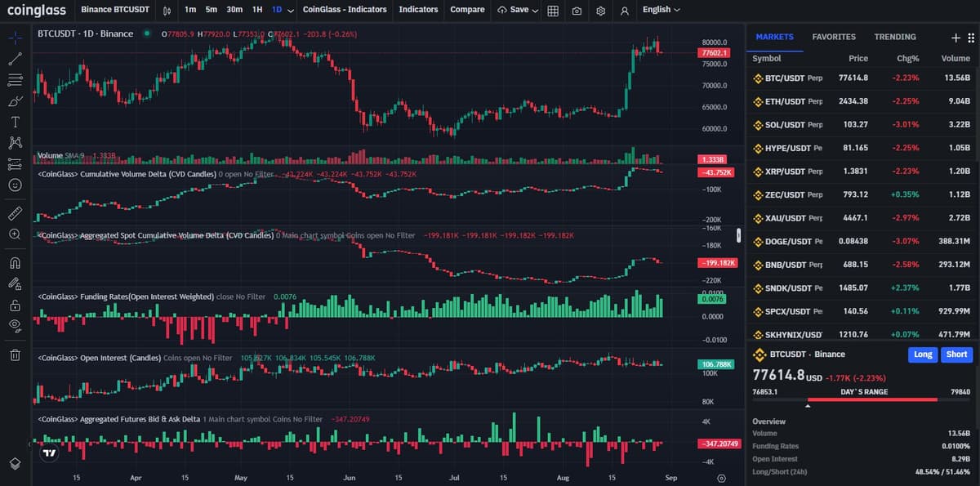The width and height of the screenshot is (980, 486).
Task: Click the coinglass logo
Action: coord(36,10)
